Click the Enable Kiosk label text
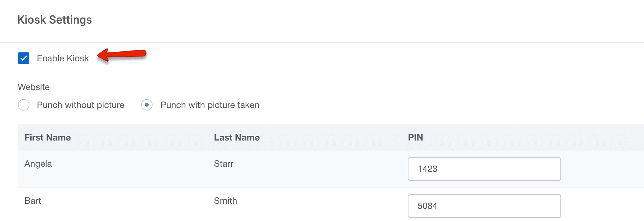Image resolution: width=644 pixels, height=221 pixels. [x=63, y=58]
